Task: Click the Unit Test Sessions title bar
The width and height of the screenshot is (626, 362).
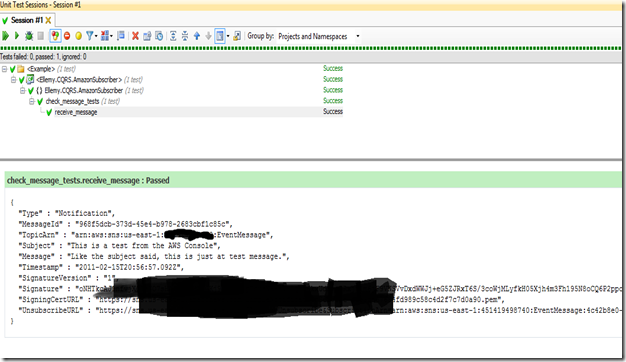Action: 311,5
